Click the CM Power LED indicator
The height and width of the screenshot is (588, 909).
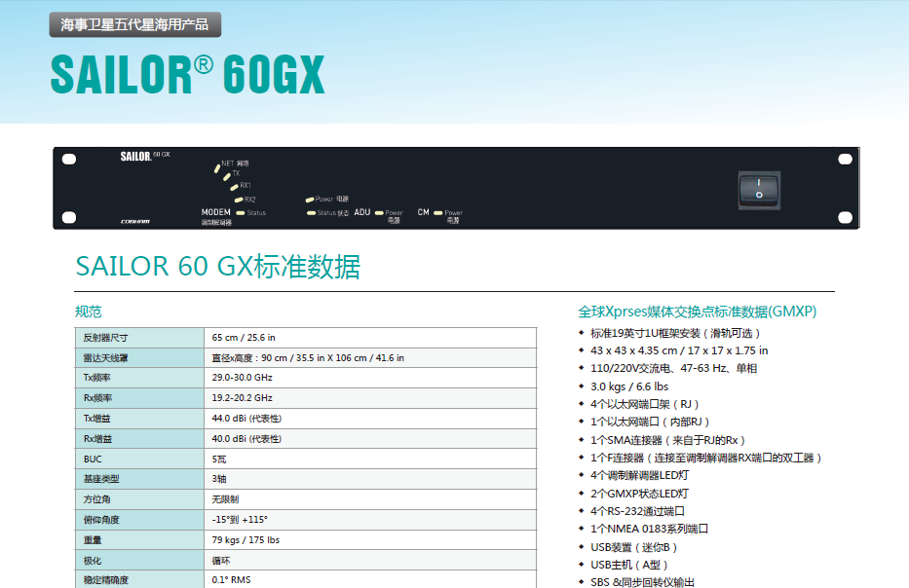438,212
